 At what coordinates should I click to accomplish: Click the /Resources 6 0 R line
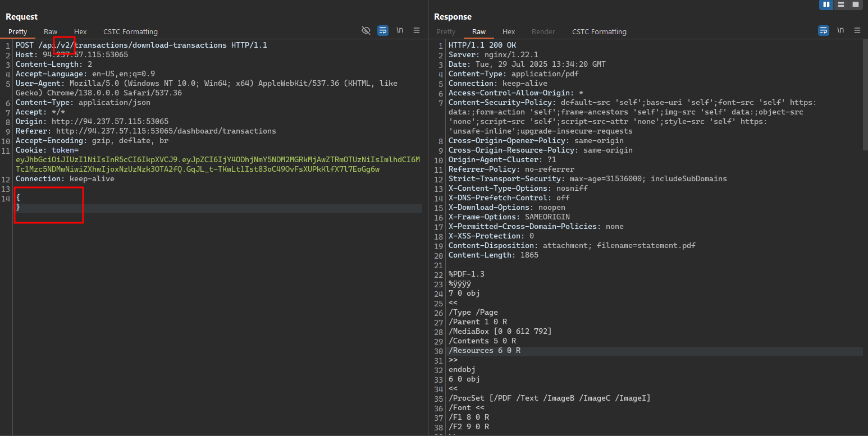coord(485,350)
